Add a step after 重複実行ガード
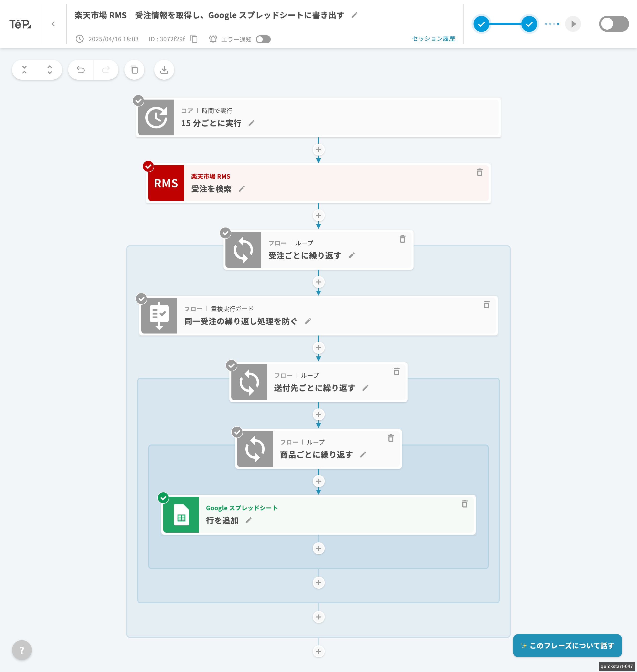The height and width of the screenshot is (672, 637). [x=318, y=348]
